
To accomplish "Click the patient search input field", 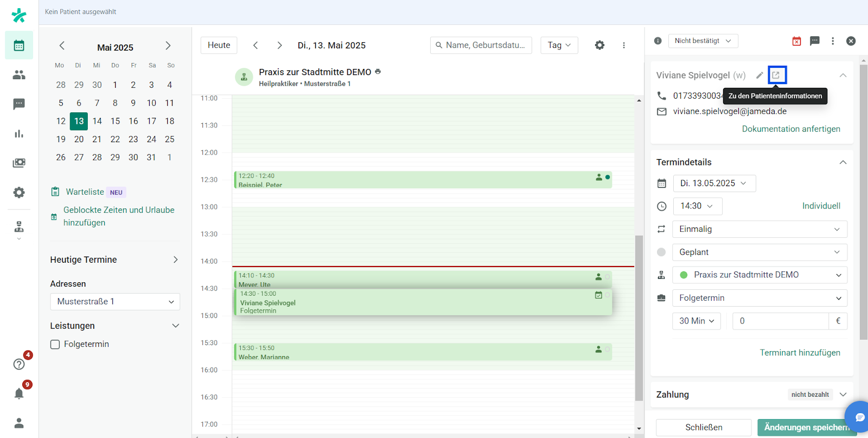I will click(485, 45).
